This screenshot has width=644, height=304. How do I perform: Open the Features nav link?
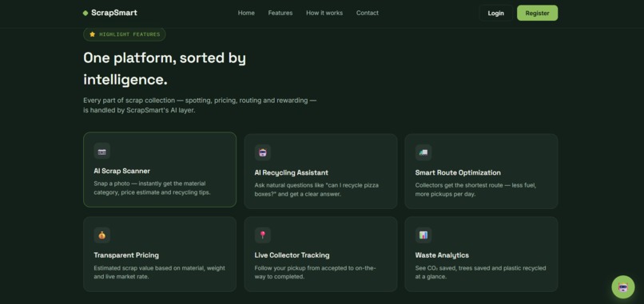280,13
